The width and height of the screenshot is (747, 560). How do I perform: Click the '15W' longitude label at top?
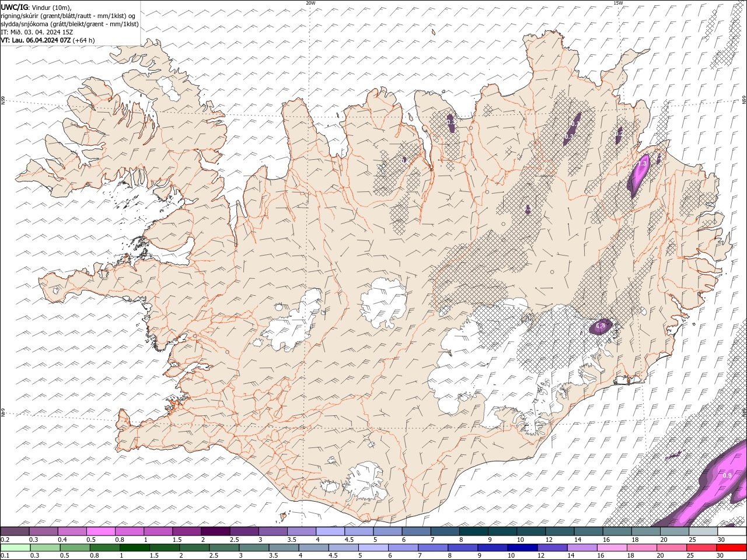click(x=618, y=3)
